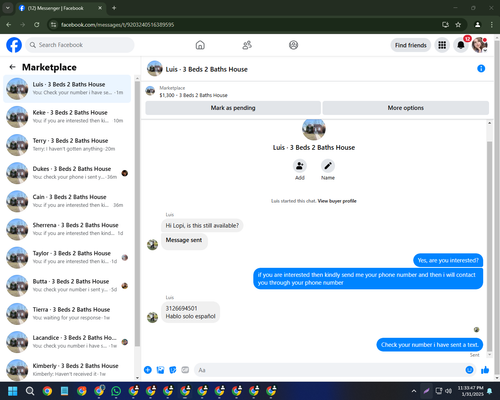Open View buyer profile link
This screenshot has width=500, height=400.
tap(337, 201)
